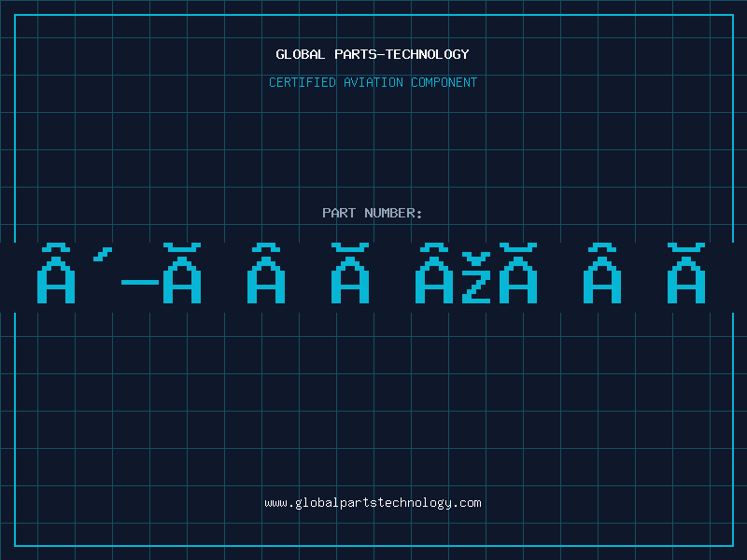Click the CERTIFIED AVIATION COMPONENT subtitle
The image size is (747, 560).
[x=373, y=82]
